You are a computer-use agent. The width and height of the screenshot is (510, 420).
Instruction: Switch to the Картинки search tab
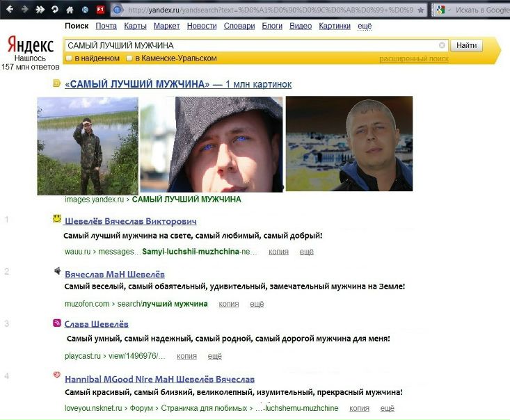pos(335,26)
